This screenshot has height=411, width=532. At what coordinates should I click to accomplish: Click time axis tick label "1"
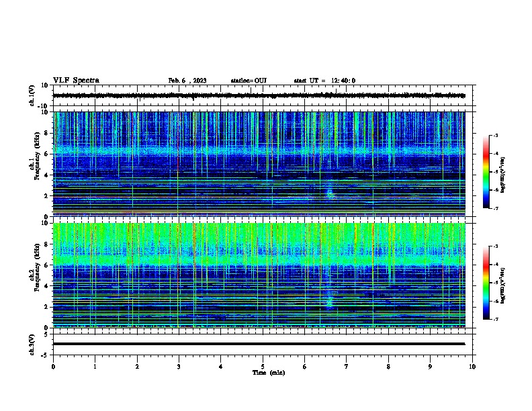(95, 367)
